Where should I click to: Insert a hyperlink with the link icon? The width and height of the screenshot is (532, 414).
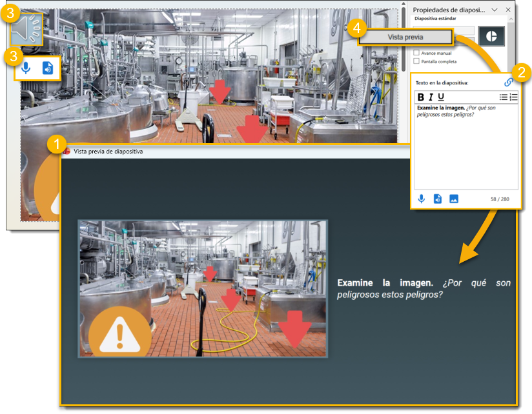(x=509, y=83)
